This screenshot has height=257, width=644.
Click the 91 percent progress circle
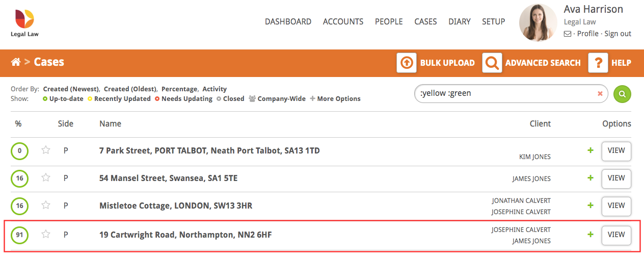(x=19, y=235)
